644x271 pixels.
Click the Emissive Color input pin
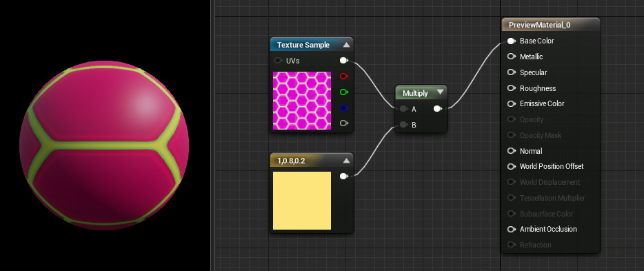click(x=512, y=104)
